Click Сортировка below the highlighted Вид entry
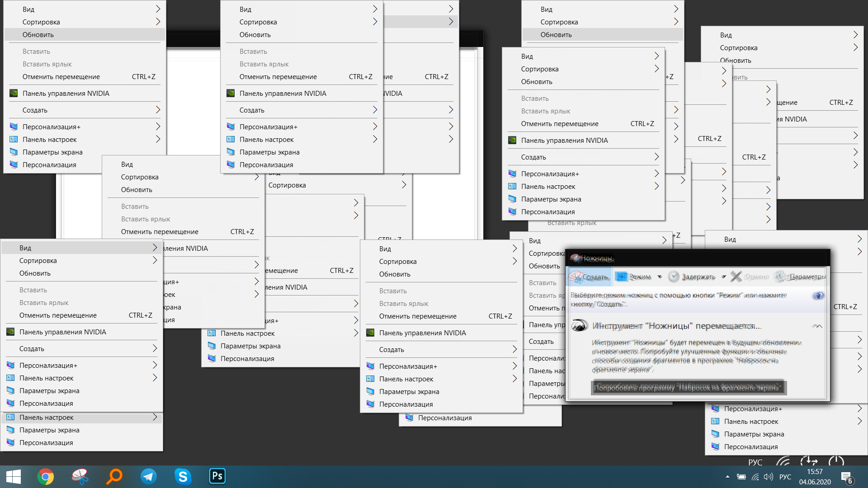Viewport: 868px width, 488px height. (x=38, y=260)
